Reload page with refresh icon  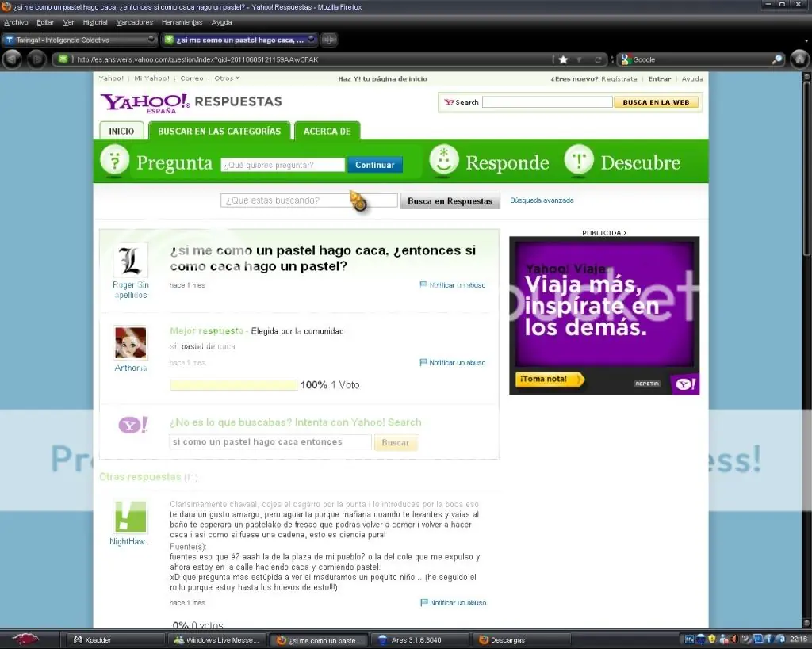(598, 60)
